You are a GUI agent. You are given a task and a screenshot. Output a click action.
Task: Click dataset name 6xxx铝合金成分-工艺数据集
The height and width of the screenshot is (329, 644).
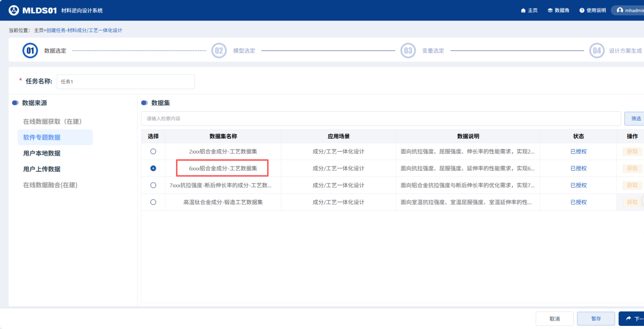point(223,169)
